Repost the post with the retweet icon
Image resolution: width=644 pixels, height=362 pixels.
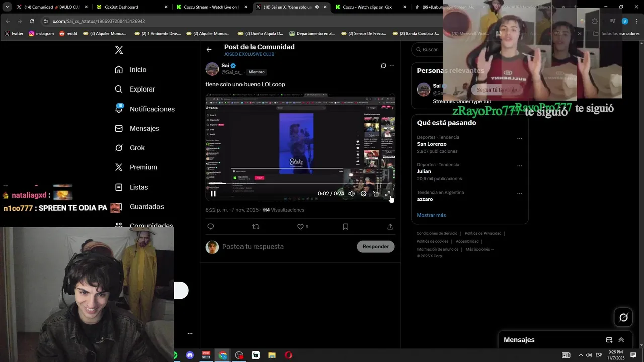(x=256, y=227)
